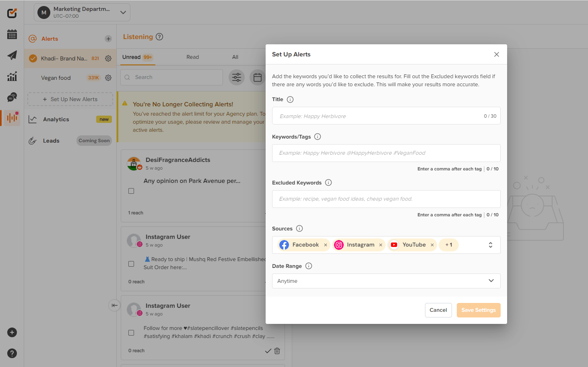Expand the Sources selector arrows
Screen dimensions: 588x367
click(491, 245)
